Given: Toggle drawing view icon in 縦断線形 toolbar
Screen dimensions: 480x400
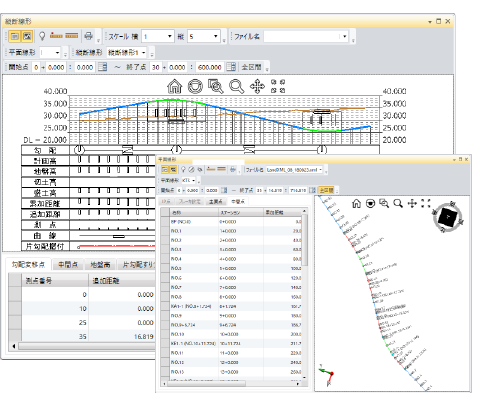Looking at the screenshot, I should coord(27,36).
